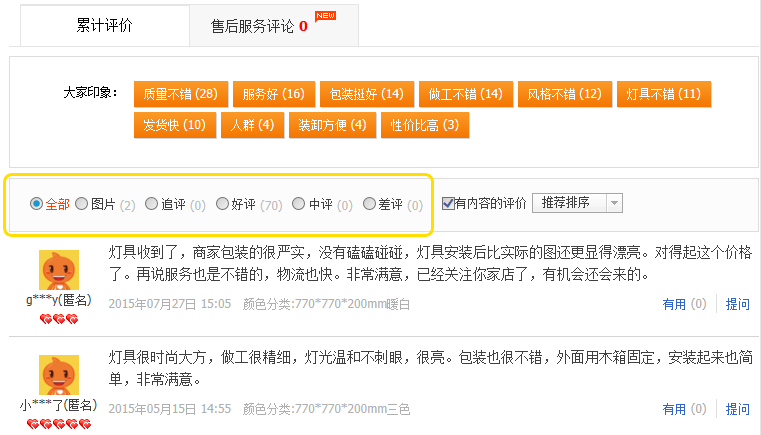The width and height of the screenshot is (761, 435).
Task: Select the 图片 reviews radio button
Action: (82, 204)
